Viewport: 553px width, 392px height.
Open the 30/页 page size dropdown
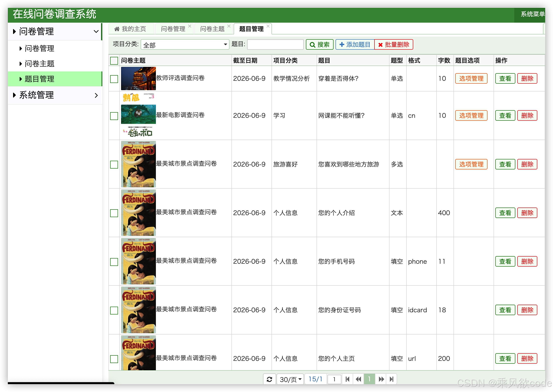point(290,379)
